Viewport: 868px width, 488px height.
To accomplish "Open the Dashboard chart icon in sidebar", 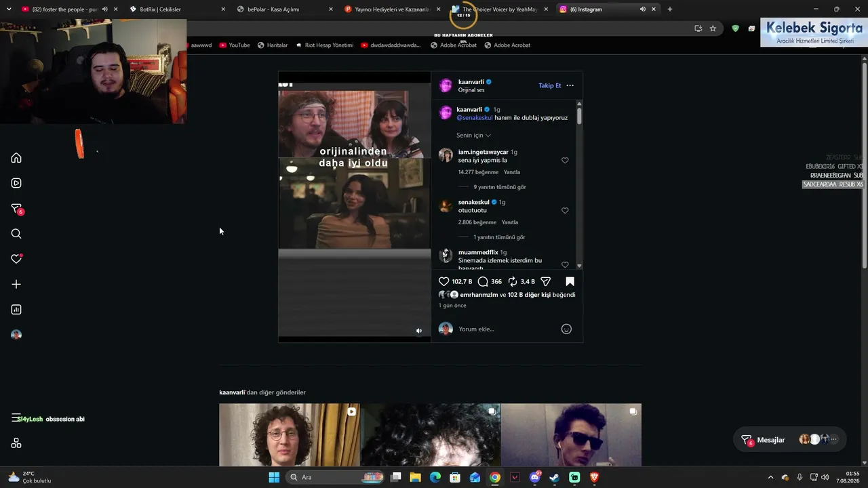I will pyautogui.click(x=16, y=310).
